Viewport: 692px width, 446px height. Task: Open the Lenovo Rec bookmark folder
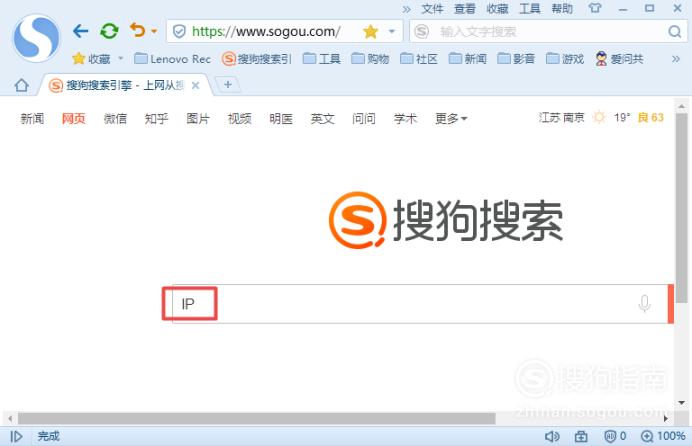pyautogui.click(x=173, y=59)
